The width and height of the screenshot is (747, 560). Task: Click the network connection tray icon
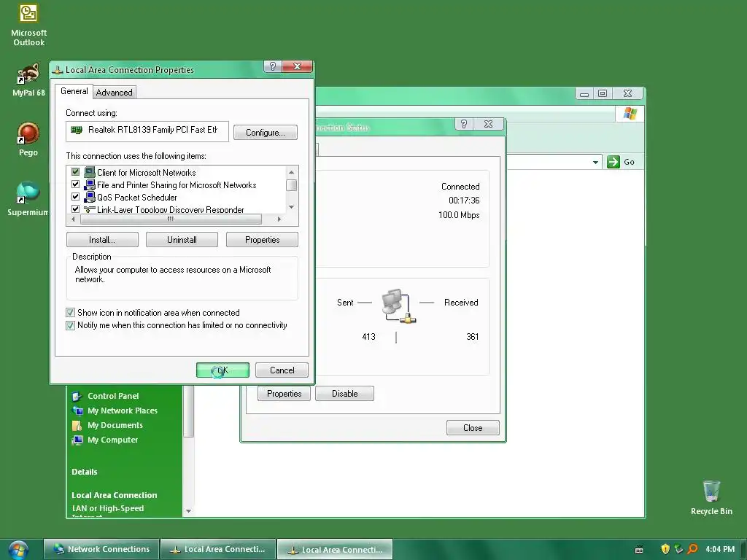(679, 549)
